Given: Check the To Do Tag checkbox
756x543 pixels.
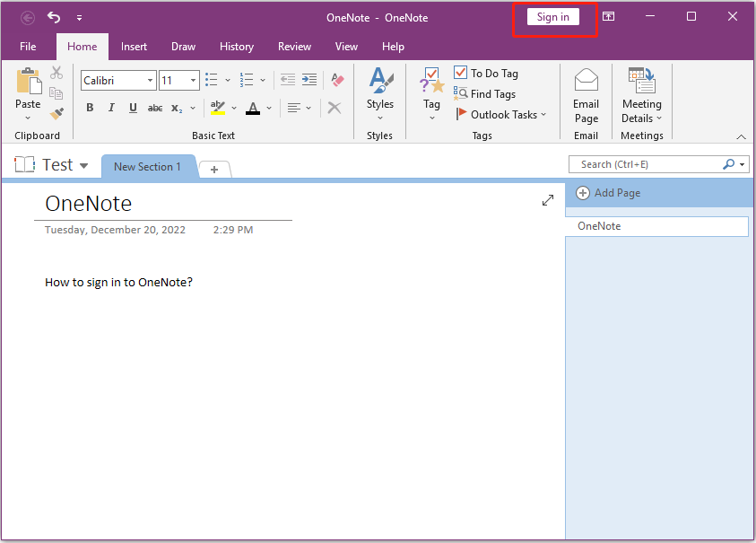Looking at the screenshot, I should click(x=460, y=73).
